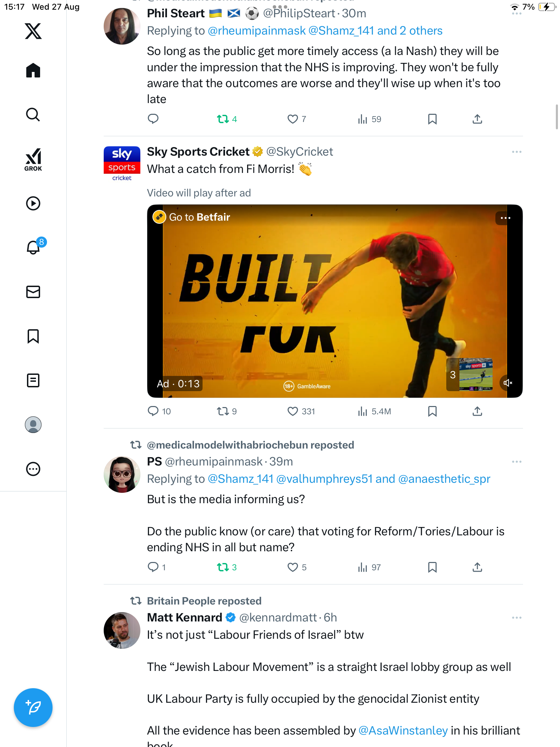Viewport: 560px width, 747px height.
Task: Unmute the Betfair video ad
Action: pos(507,383)
